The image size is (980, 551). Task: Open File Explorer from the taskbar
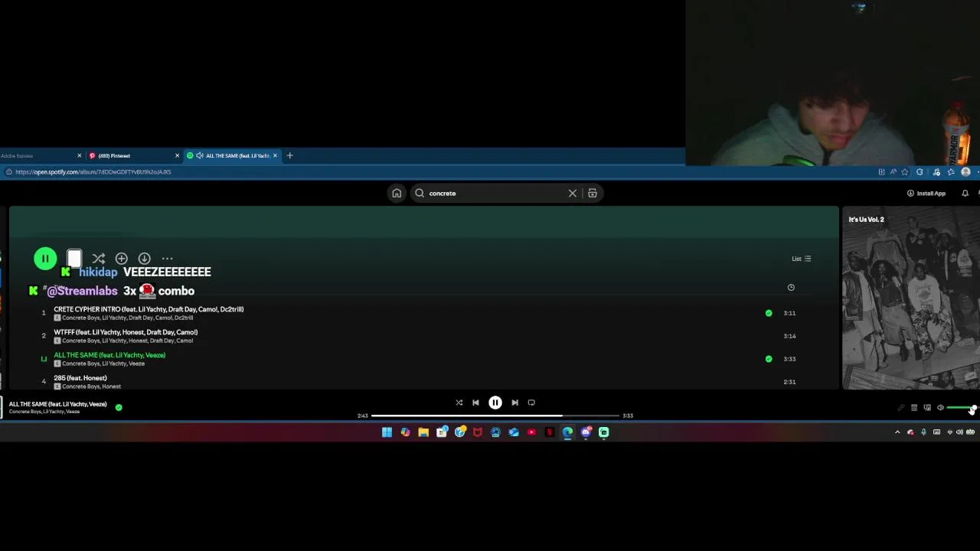[x=423, y=432]
